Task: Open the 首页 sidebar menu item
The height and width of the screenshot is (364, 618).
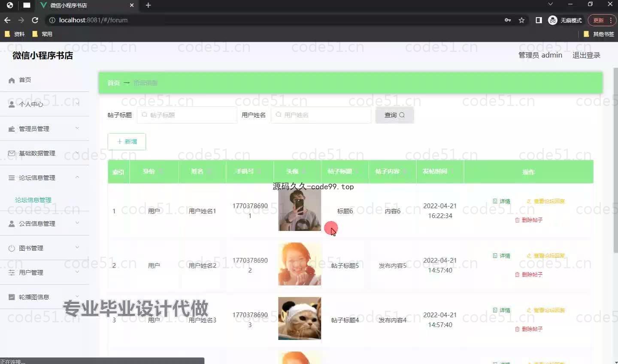Action: [45, 80]
